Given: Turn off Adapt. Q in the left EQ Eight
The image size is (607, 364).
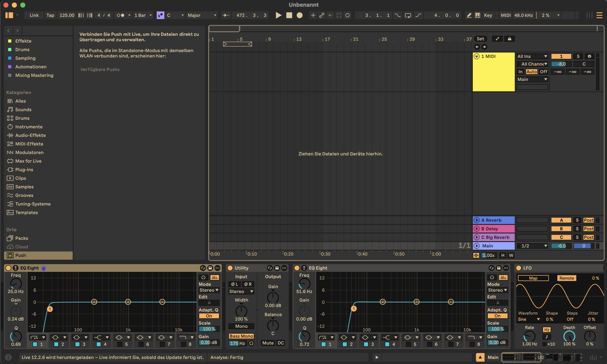Looking at the screenshot, I should coord(209,316).
